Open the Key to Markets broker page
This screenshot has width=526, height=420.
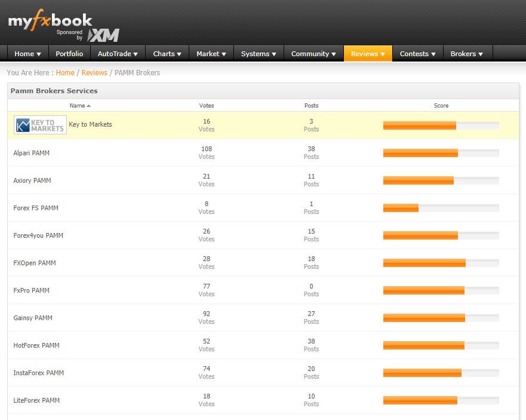click(x=90, y=124)
